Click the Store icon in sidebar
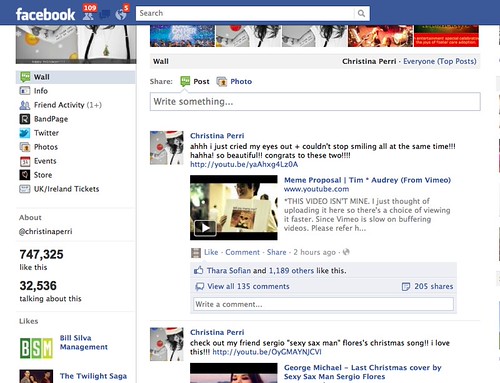 coord(25,175)
